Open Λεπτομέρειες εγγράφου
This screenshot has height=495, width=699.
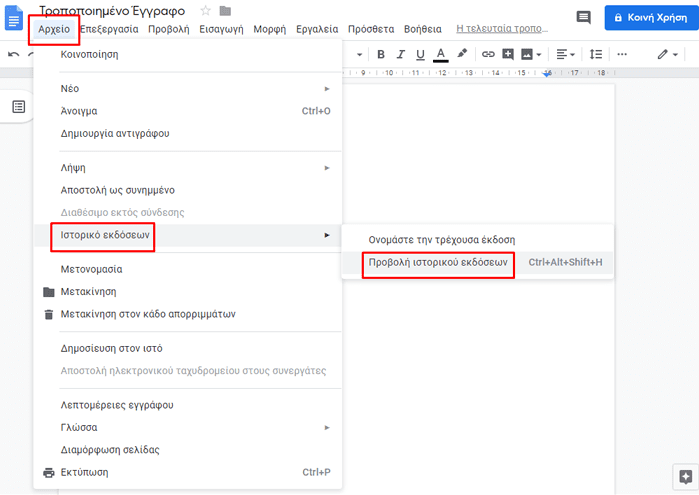(x=188, y=405)
